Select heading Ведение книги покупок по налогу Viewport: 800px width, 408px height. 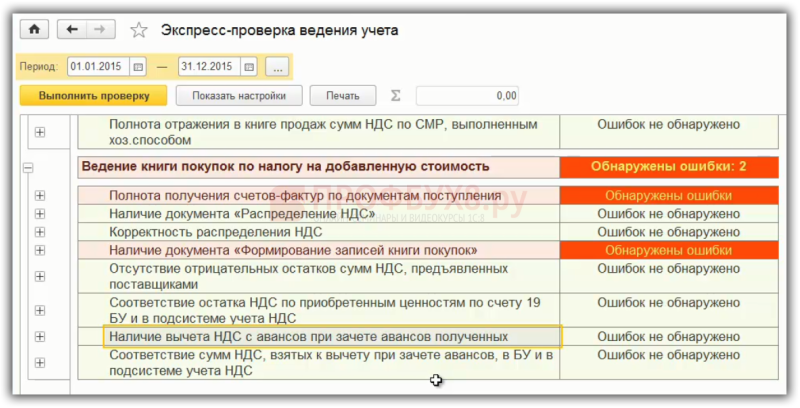pyautogui.click(x=286, y=167)
